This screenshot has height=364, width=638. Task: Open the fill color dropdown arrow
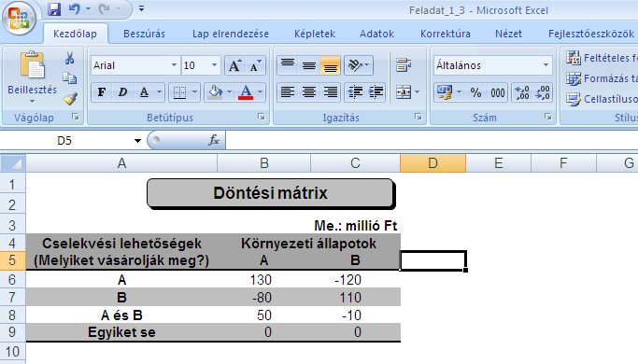click(x=230, y=92)
